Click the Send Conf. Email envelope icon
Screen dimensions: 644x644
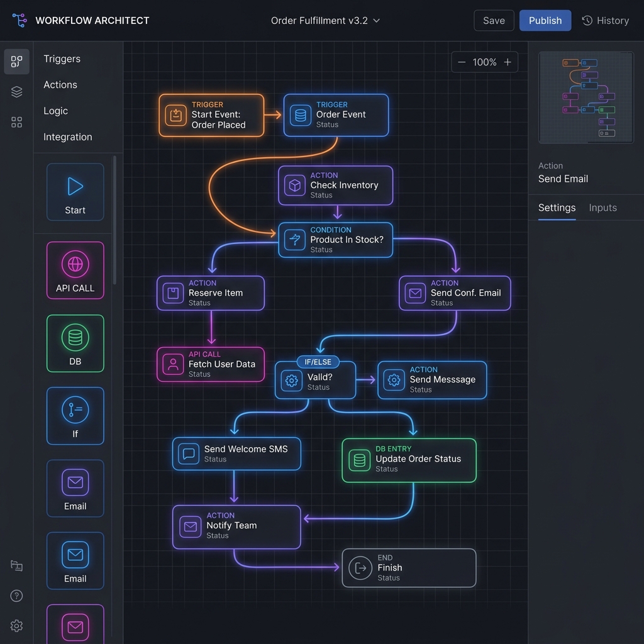coord(415,293)
